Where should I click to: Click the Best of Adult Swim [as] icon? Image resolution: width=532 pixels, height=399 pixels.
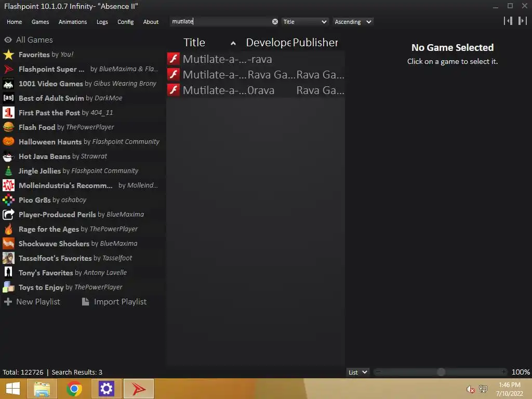[x=8, y=98]
